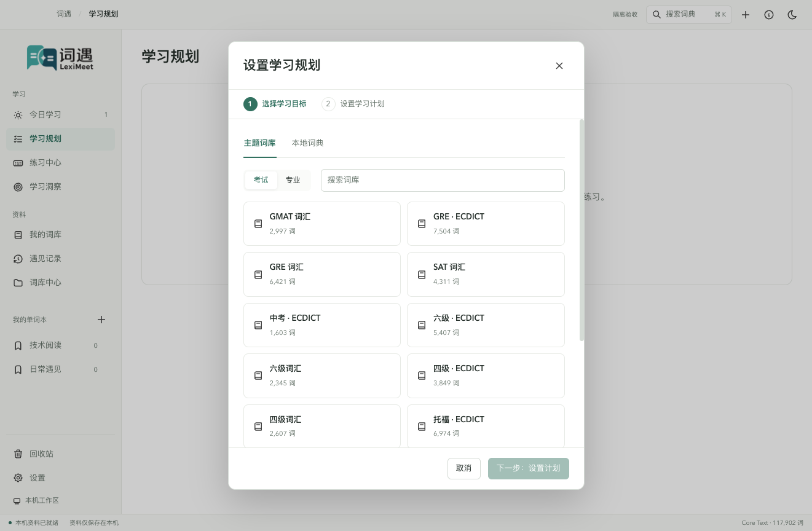The height and width of the screenshot is (531, 812).
Task: Click the 遇见记录 history icon
Action: tap(18, 259)
